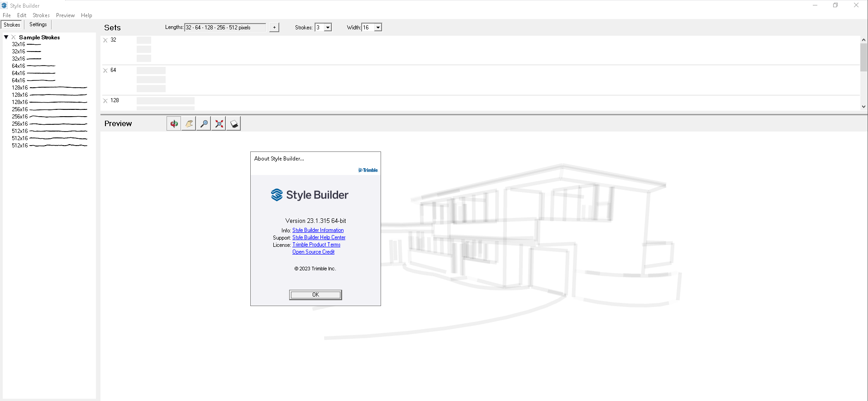Switch to the Settings tab
868x401 pixels.
(x=38, y=24)
